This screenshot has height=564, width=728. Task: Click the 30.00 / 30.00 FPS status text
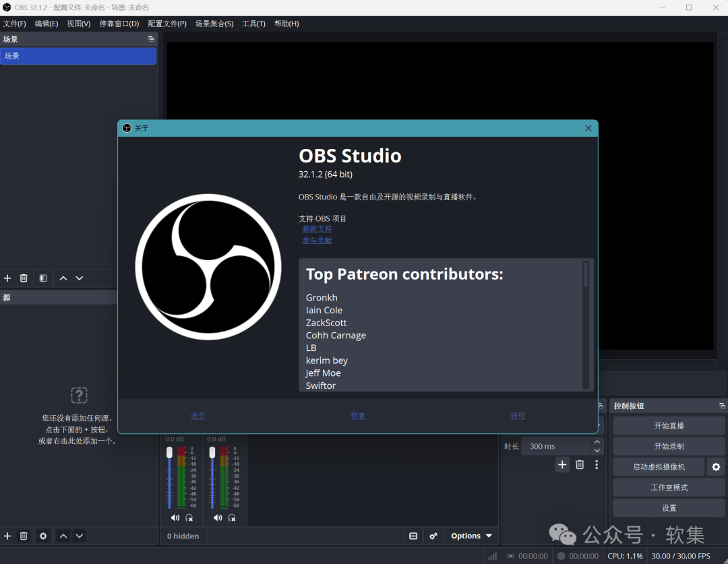pyautogui.click(x=681, y=556)
